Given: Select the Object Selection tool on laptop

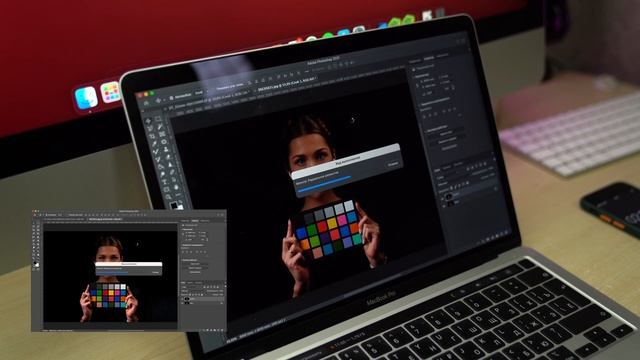Looking at the screenshot, I should pyautogui.click(x=160, y=127).
